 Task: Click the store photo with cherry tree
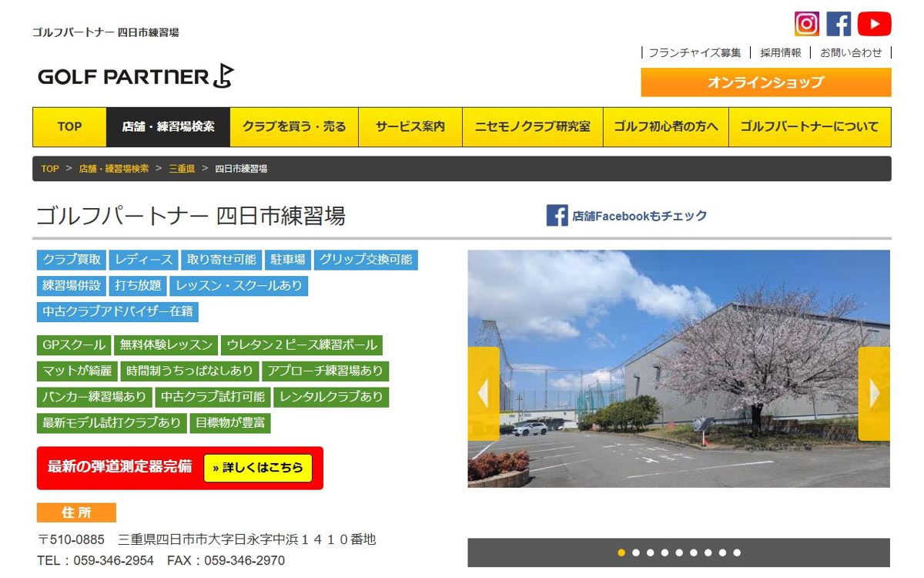pos(678,368)
